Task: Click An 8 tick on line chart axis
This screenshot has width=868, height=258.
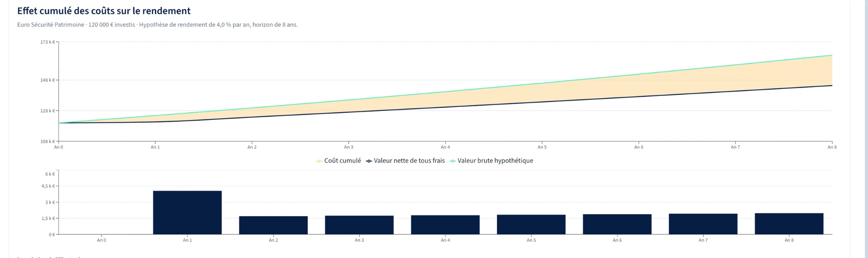Action: pos(832,147)
